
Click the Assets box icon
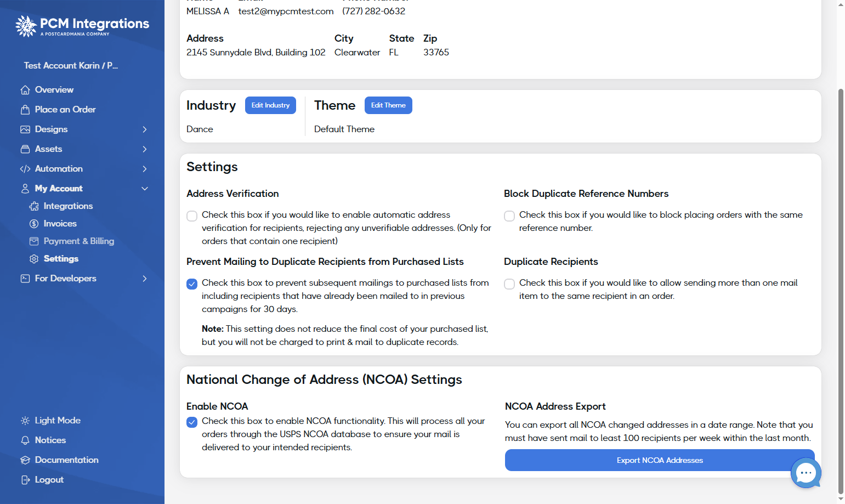coord(25,149)
